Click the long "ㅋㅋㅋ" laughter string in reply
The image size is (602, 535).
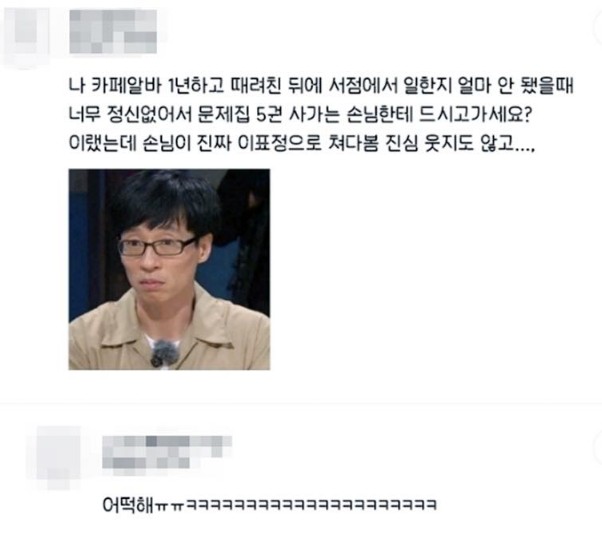[311, 505]
